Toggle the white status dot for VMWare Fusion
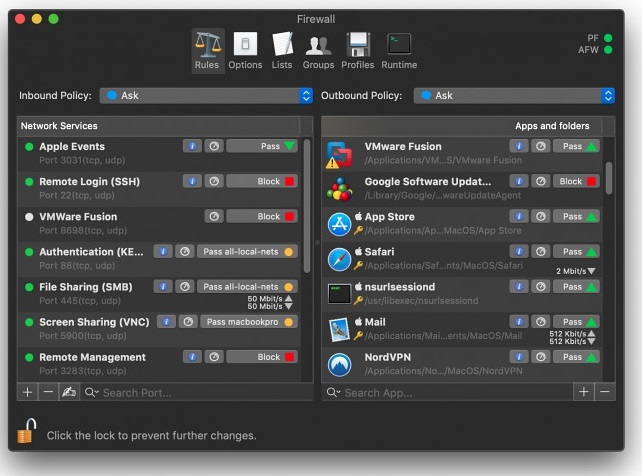This screenshot has width=642, height=476. point(29,217)
